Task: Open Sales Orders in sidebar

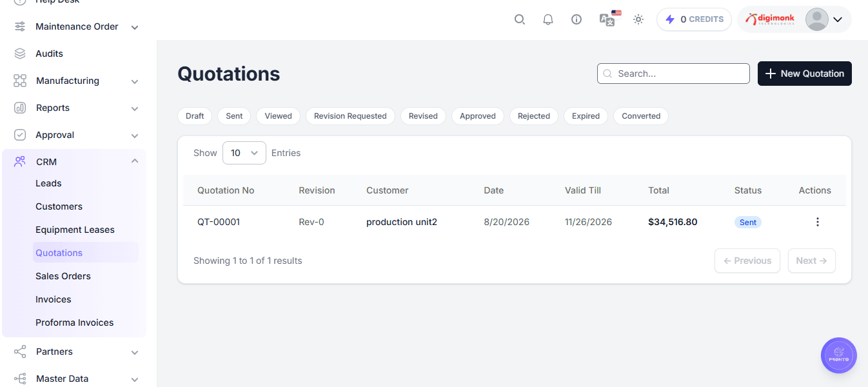Action: [x=63, y=276]
